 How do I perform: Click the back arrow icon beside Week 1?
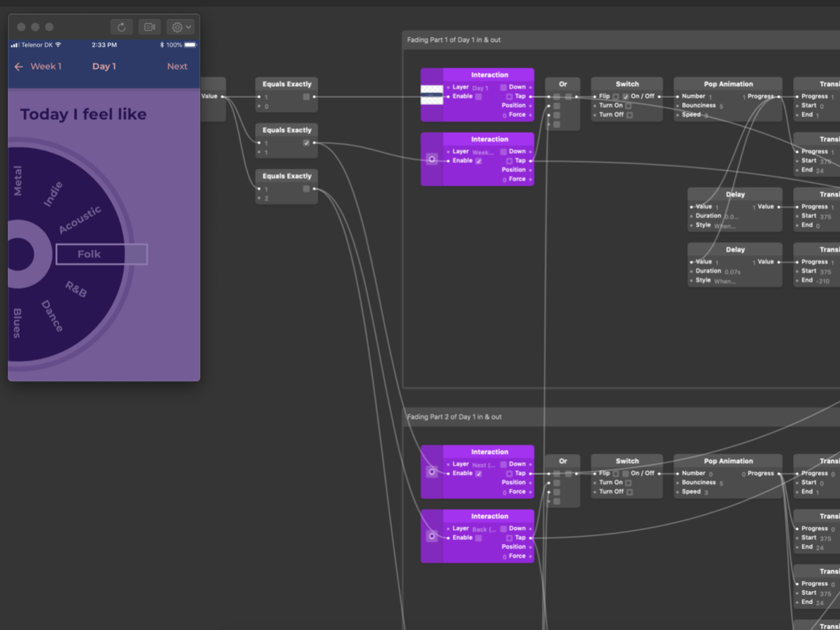[19, 67]
